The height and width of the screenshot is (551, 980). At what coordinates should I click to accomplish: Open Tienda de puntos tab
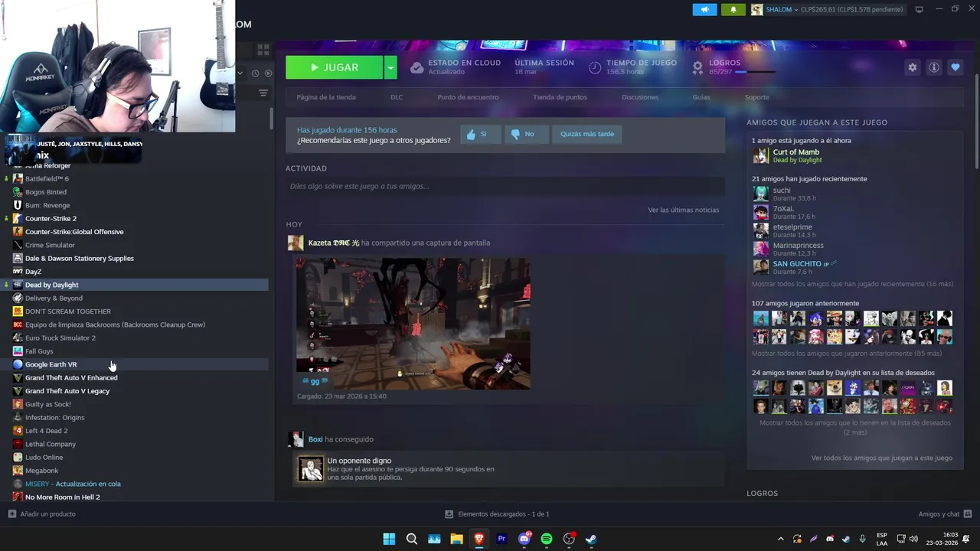(x=560, y=97)
